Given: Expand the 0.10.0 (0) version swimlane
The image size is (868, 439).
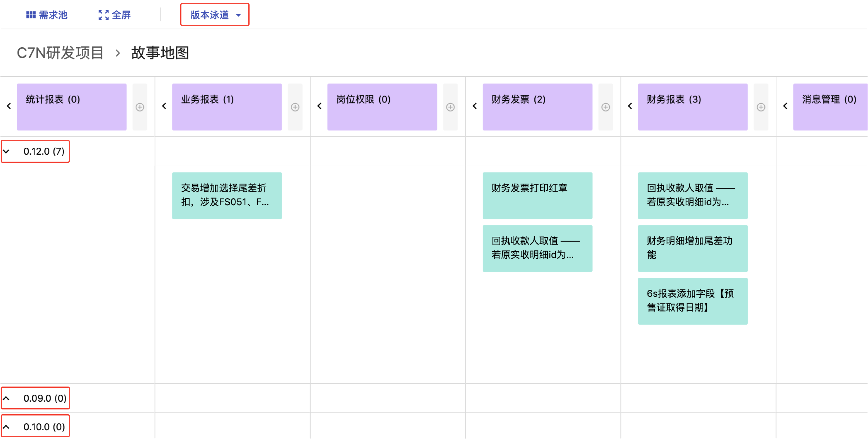Looking at the screenshot, I should (x=6, y=427).
